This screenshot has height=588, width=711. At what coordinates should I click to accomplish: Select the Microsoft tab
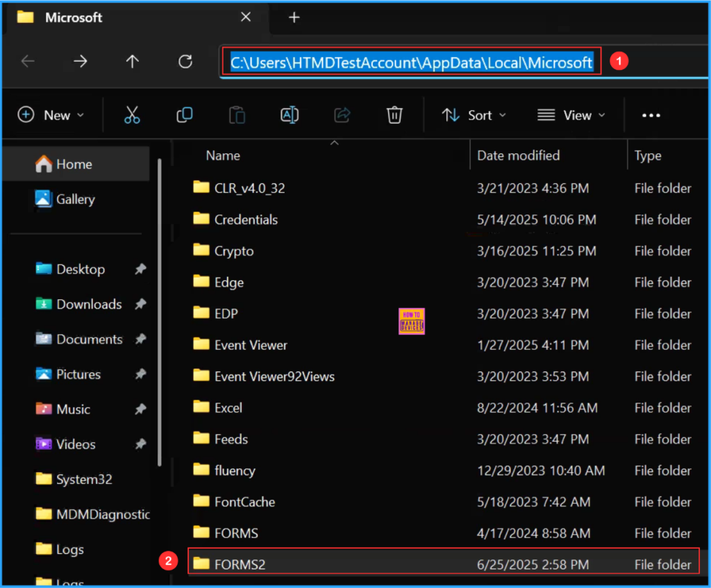pos(136,17)
